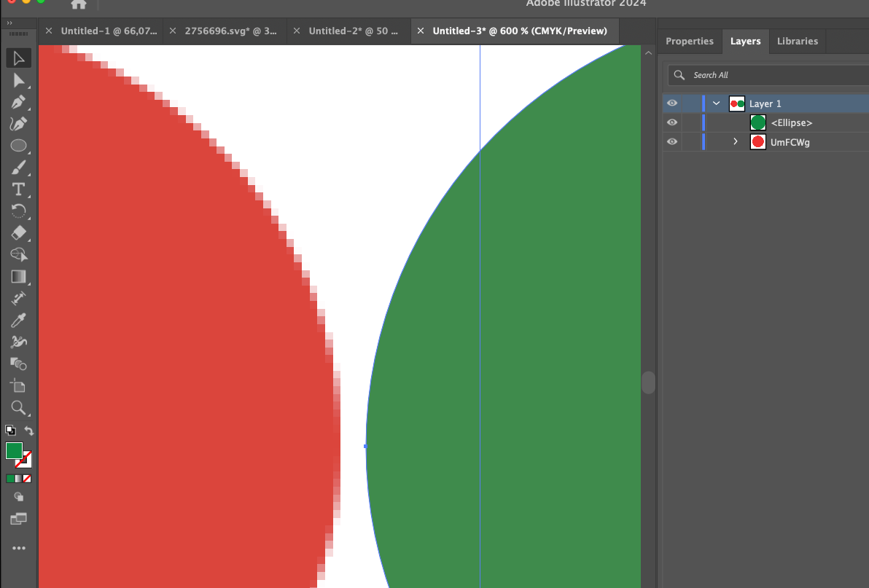Close the Untitled-2 tab
The image size is (869, 588).
[297, 31]
